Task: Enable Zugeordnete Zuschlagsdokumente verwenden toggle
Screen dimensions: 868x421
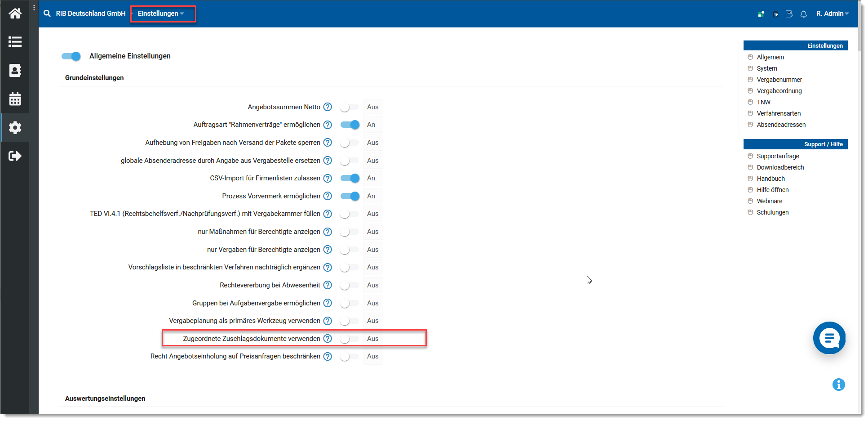Action: [x=350, y=339]
